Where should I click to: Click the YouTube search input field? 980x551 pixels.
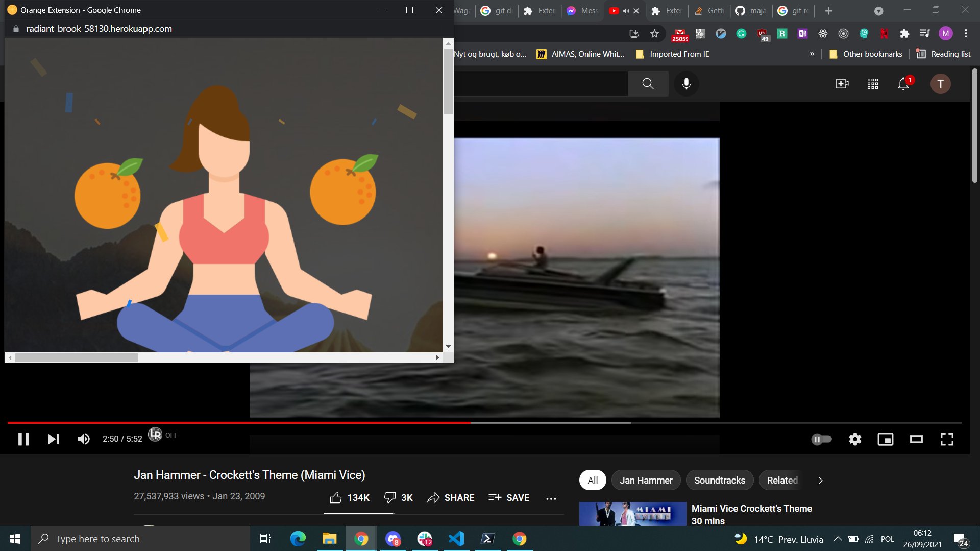[541, 84]
